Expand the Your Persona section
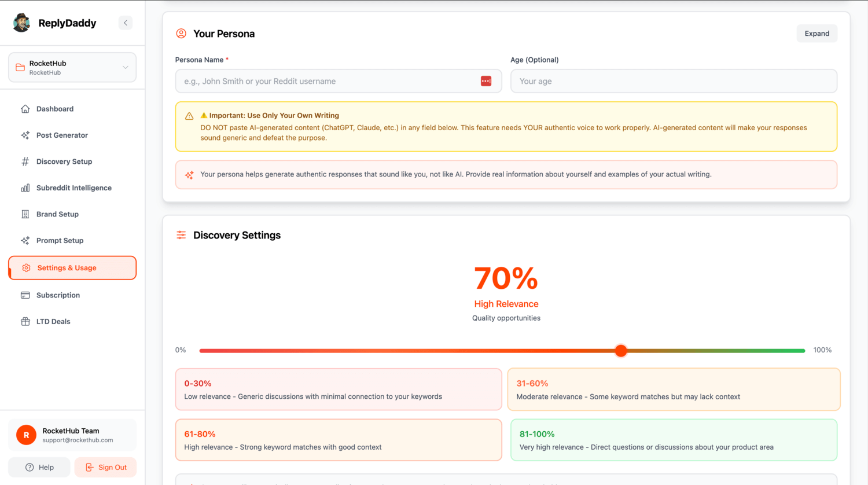Image resolution: width=868 pixels, height=485 pixels. click(x=816, y=34)
